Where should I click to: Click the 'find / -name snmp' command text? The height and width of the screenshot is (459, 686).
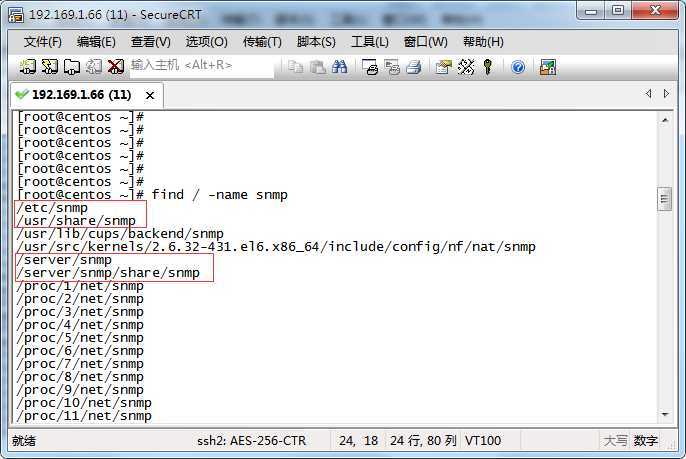coord(220,195)
